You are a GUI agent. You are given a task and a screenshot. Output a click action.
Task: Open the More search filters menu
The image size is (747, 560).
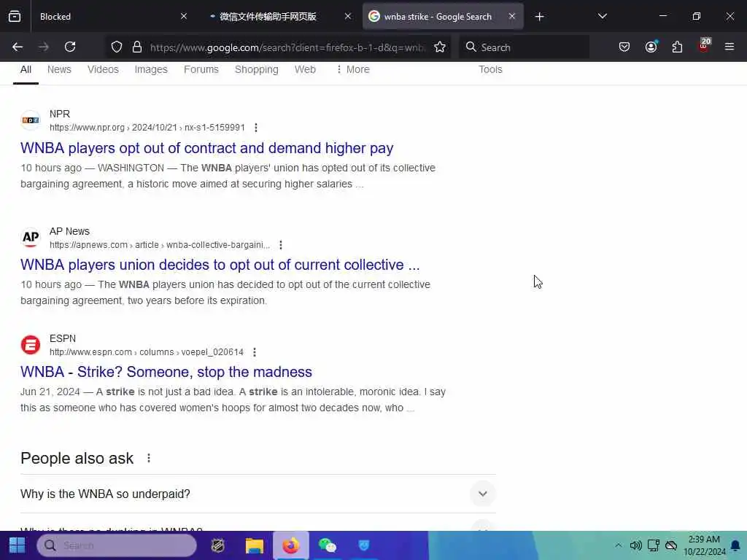point(353,69)
